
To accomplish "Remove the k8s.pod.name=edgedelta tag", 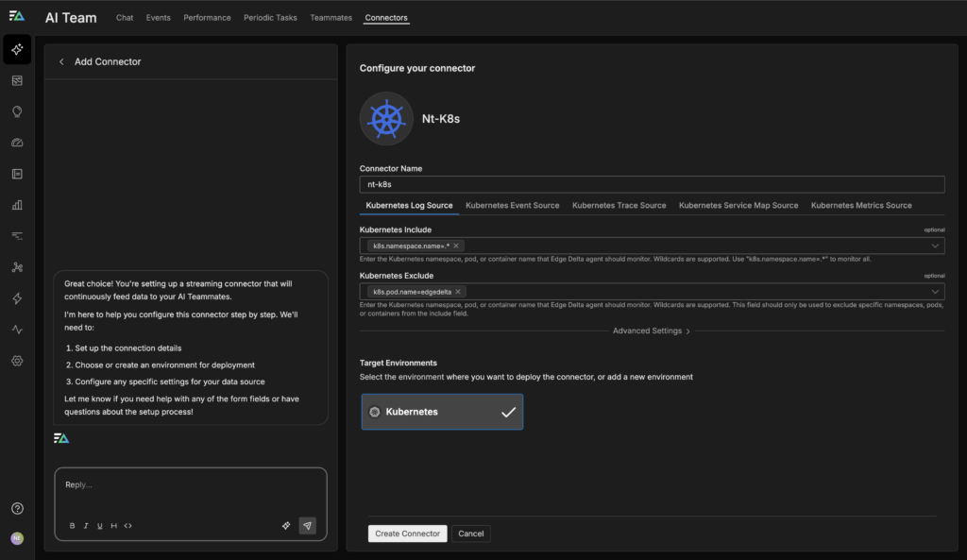I will [x=458, y=292].
